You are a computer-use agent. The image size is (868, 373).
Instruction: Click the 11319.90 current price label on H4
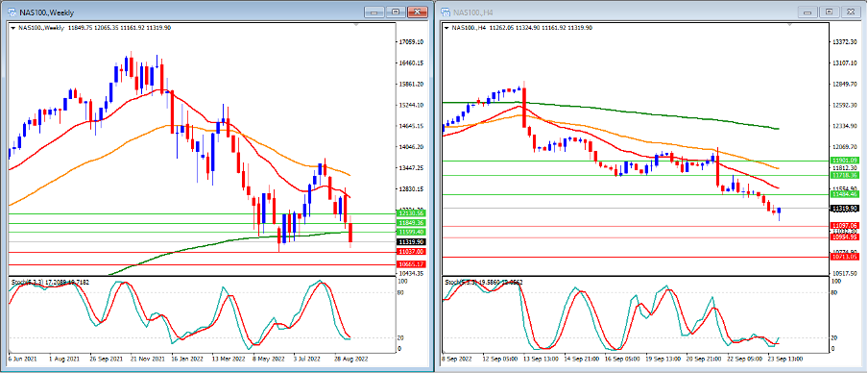pyautogui.click(x=844, y=209)
